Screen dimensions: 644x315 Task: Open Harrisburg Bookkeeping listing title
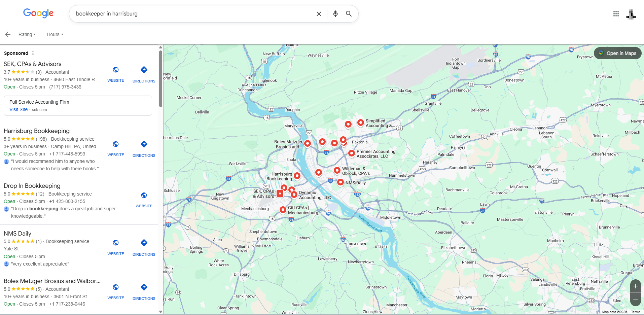tap(37, 131)
